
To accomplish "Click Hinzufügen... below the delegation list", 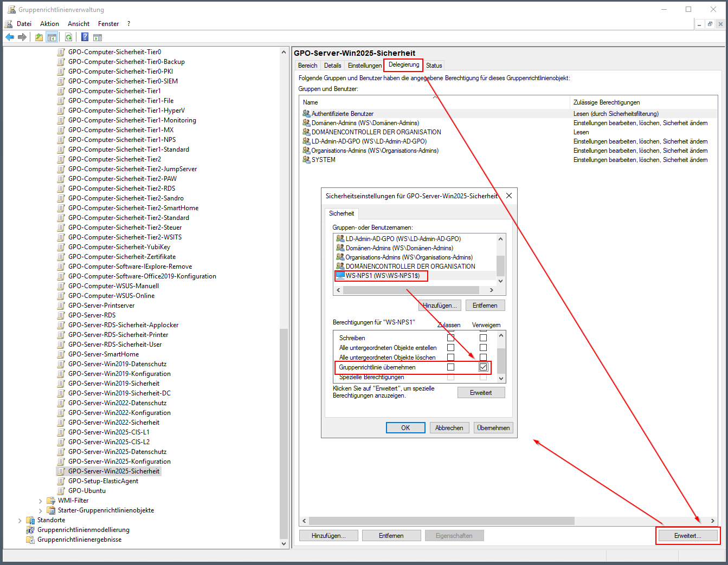I will (329, 536).
